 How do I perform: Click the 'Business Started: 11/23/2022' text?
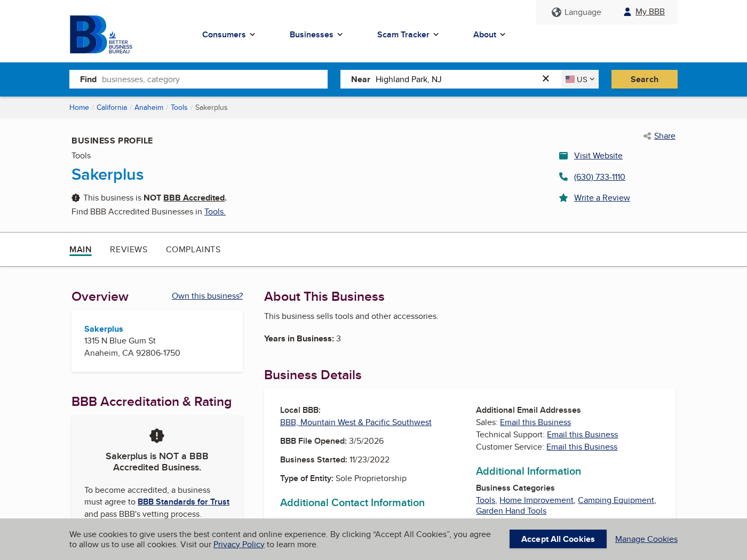point(335,460)
